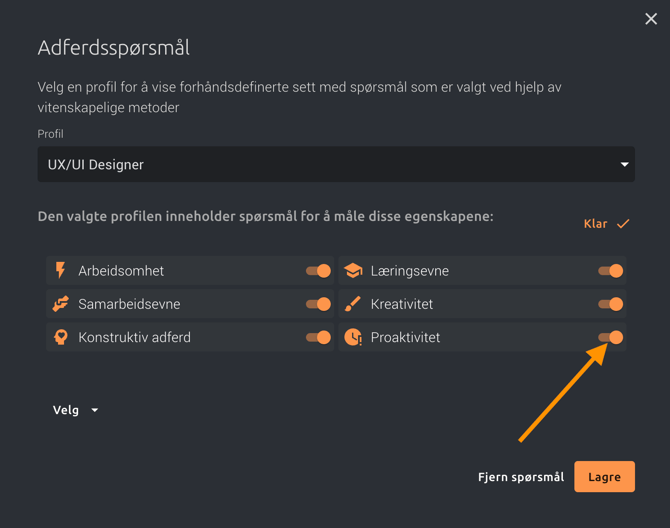Click the Proaktivitet clock icon
The width and height of the screenshot is (670, 528).
(x=353, y=338)
